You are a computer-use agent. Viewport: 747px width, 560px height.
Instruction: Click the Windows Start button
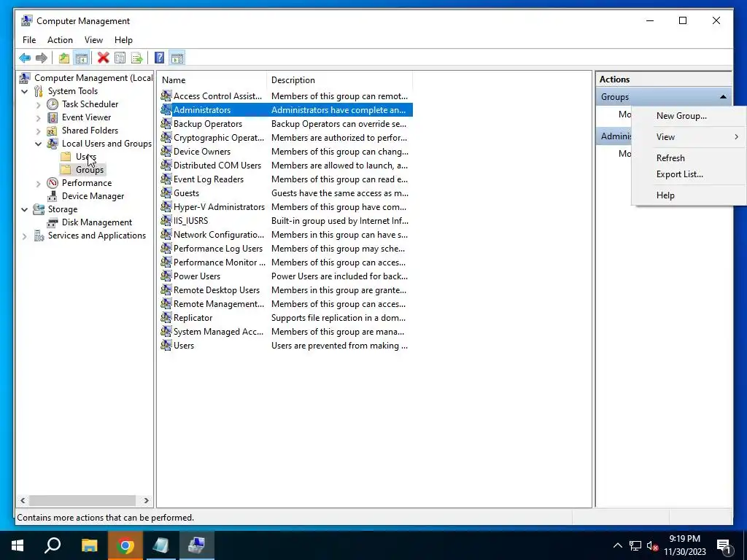click(x=18, y=545)
